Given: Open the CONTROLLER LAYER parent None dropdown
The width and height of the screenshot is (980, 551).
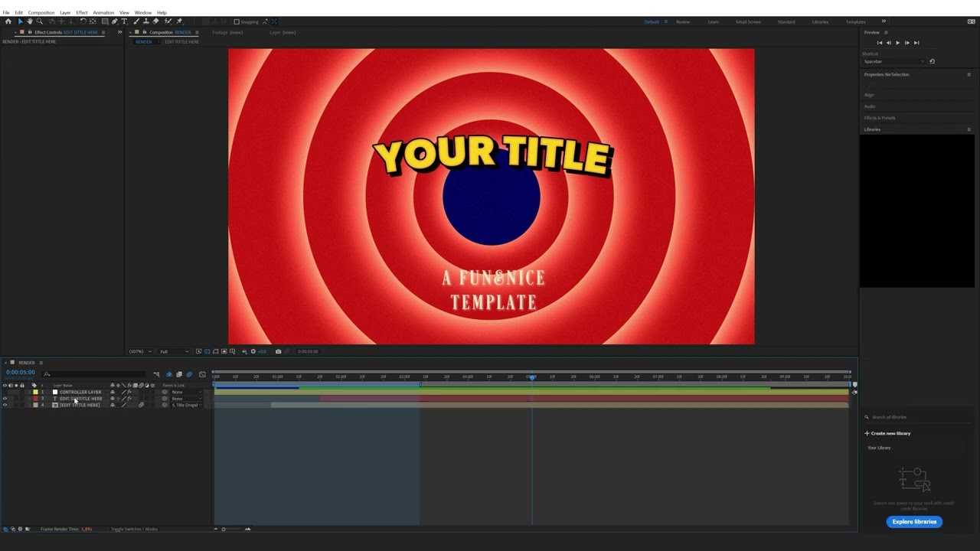Looking at the screenshot, I should pyautogui.click(x=186, y=392).
